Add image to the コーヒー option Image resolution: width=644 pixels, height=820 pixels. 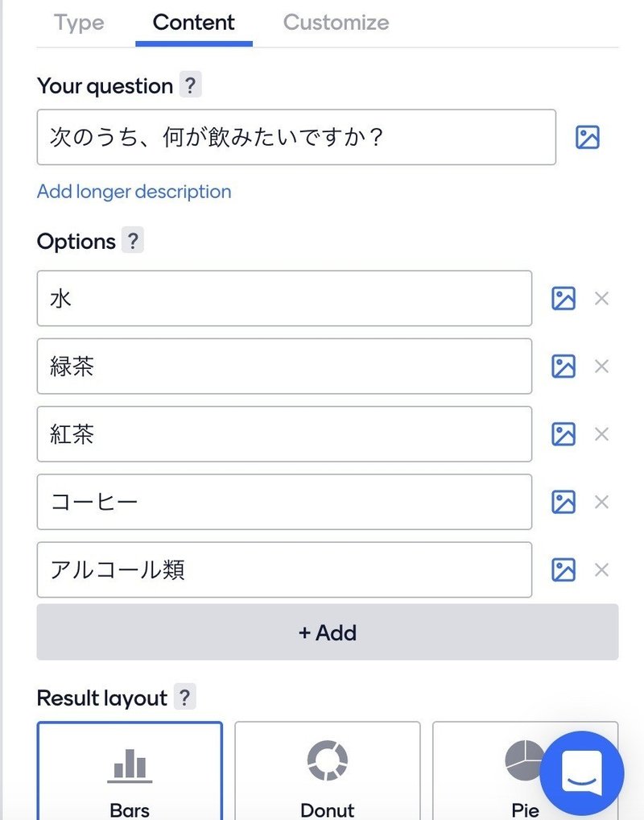point(563,502)
